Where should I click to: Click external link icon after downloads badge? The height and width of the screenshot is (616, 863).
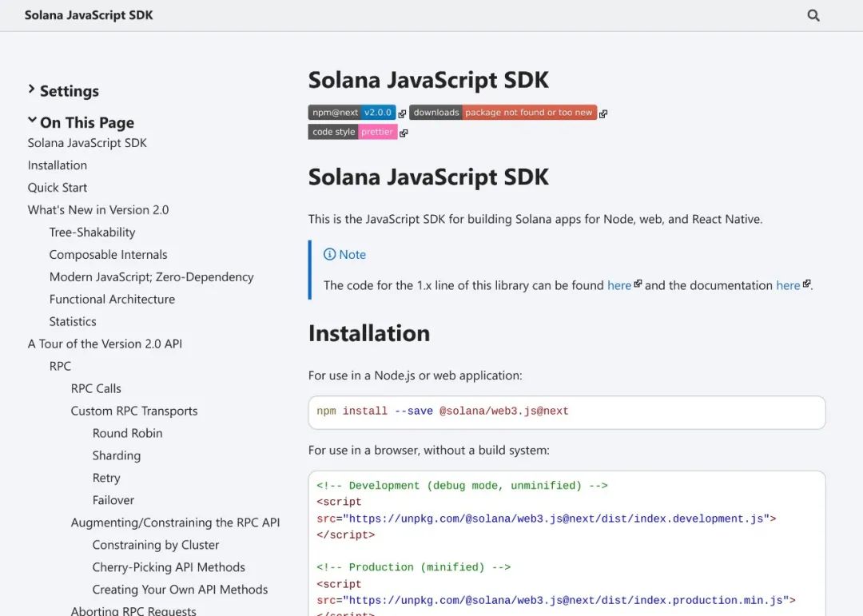coord(603,113)
